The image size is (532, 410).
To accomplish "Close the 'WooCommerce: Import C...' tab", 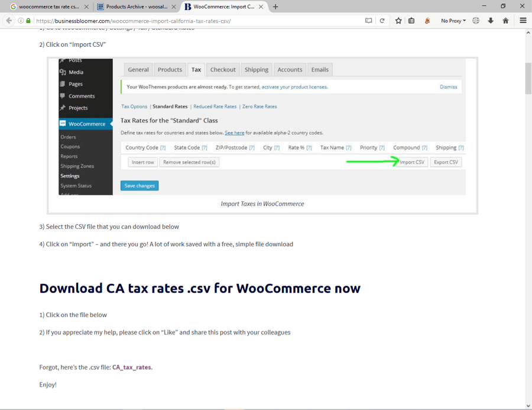I will pos(261,7).
